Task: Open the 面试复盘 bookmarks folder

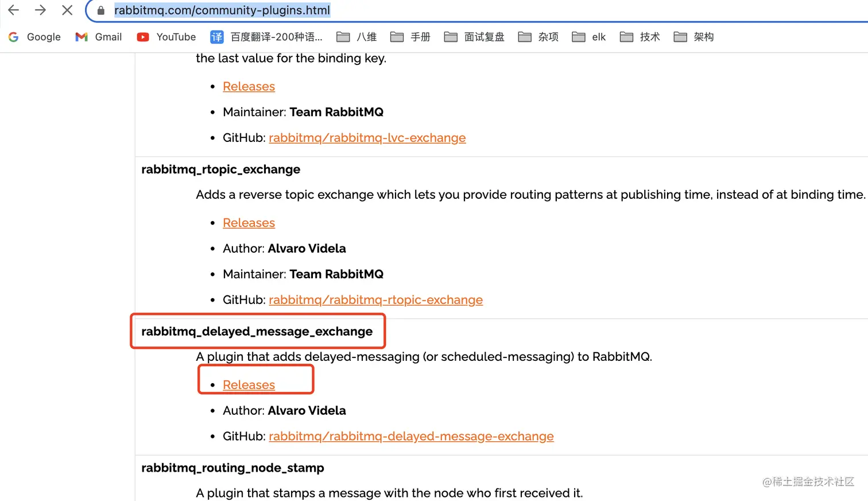Action: [x=474, y=37]
